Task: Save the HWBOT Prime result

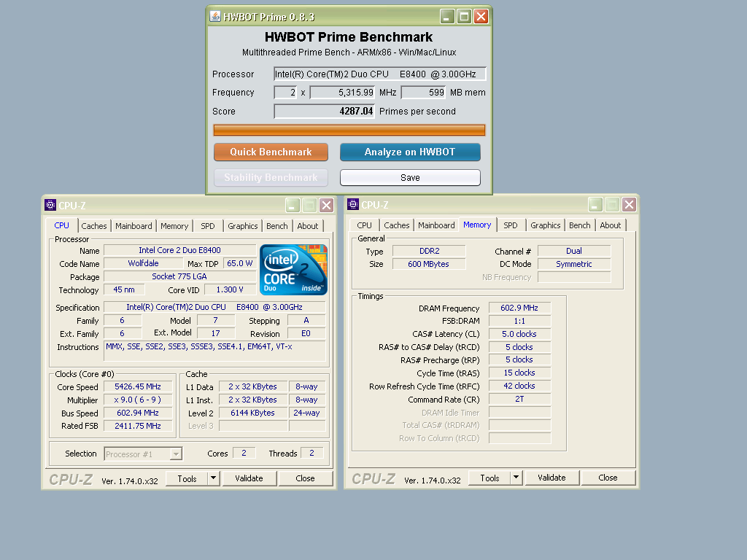Action: 410,178
